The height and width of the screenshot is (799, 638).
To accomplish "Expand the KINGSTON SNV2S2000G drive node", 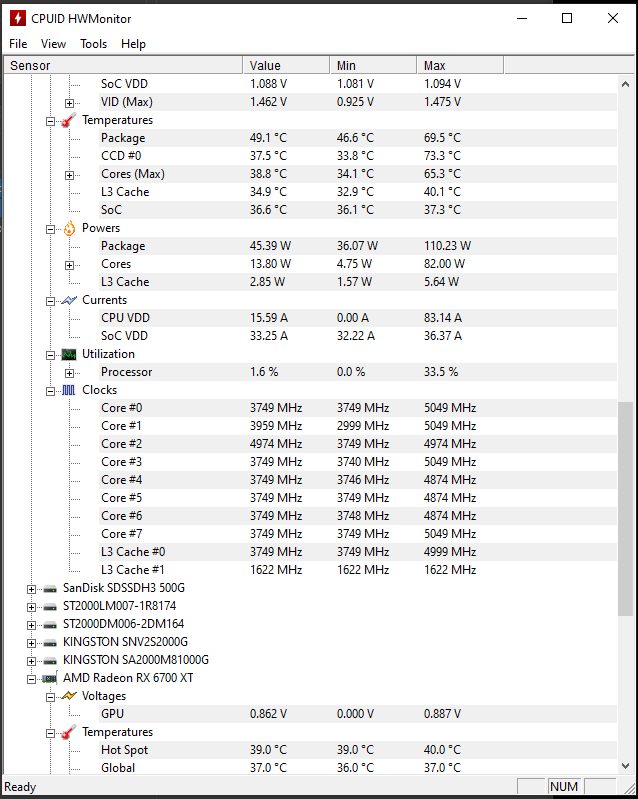I will point(32,643).
